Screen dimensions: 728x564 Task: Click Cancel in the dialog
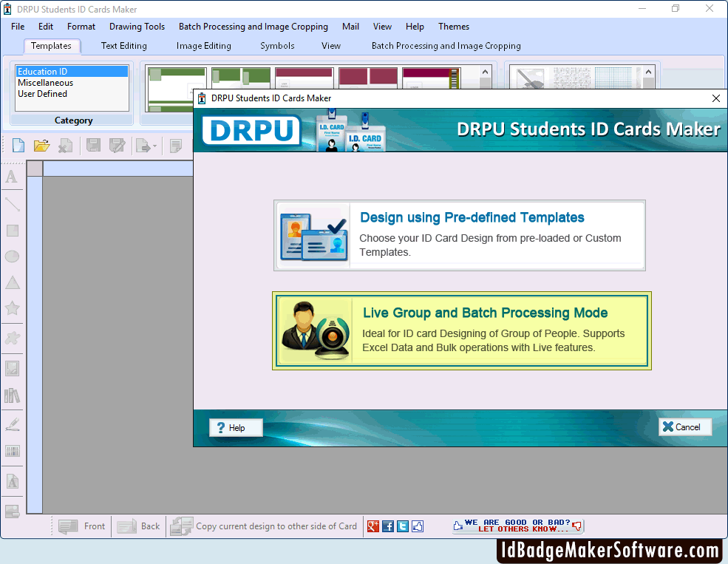click(685, 427)
